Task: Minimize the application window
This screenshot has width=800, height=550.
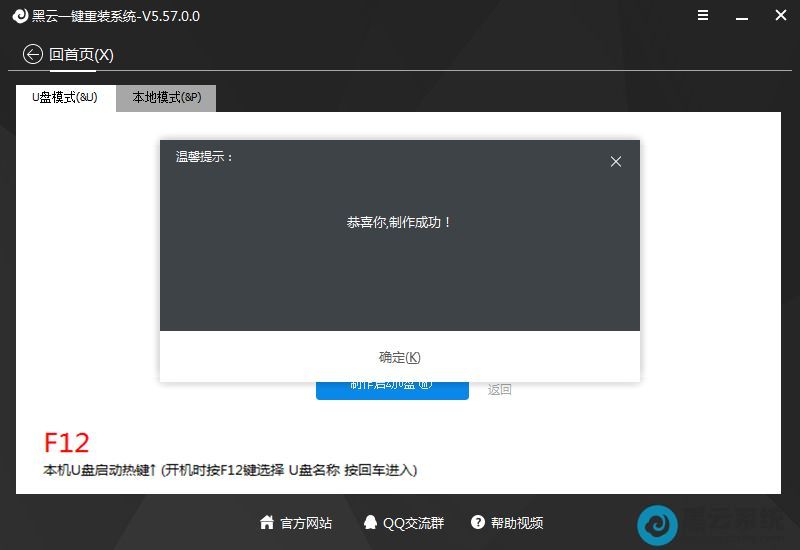Action: coord(742,16)
